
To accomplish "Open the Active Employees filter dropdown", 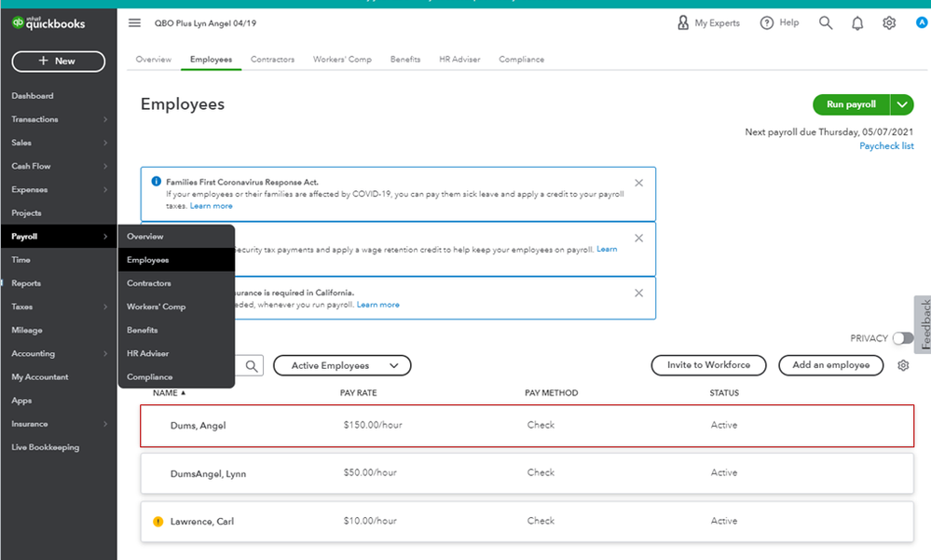I will pyautogui.click(x=342, y=366).
